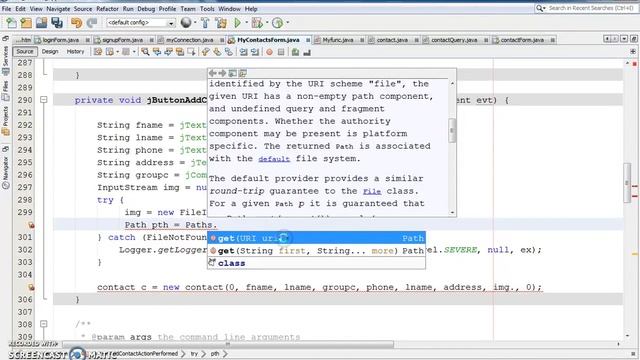Click the forward arrow in Javadoc popup
This screenshot has width=640, height=360.
(x=222, y=73)
